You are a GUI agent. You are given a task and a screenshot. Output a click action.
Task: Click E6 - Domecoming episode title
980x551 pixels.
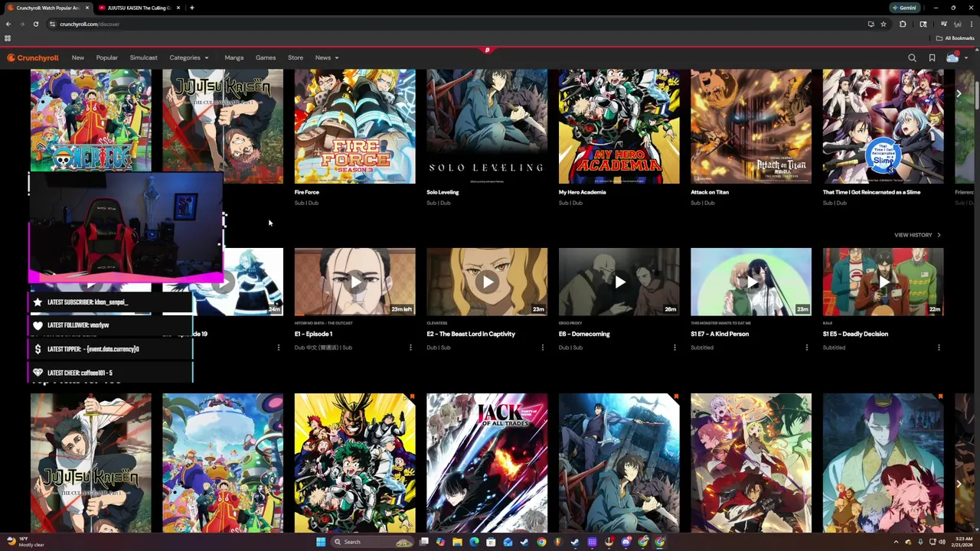[x=584, y=334]
